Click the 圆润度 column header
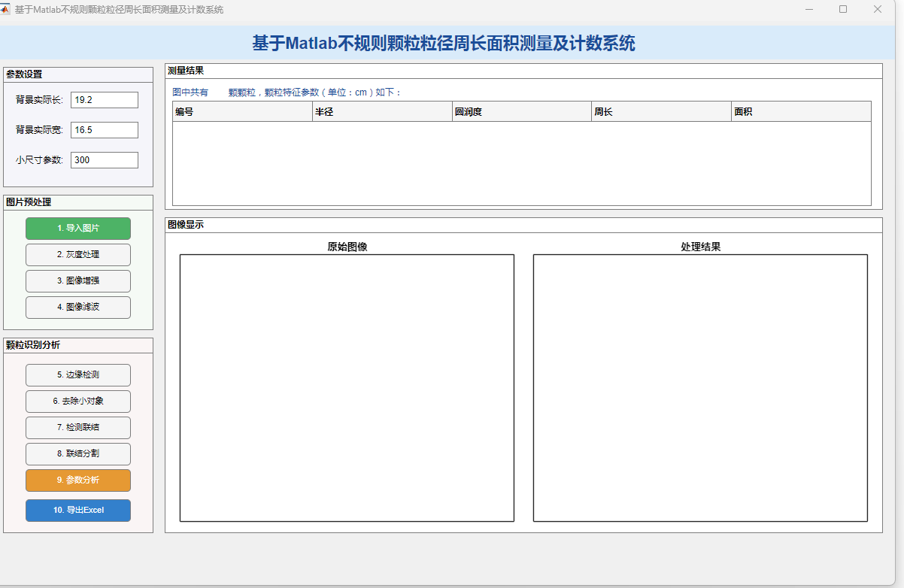The image size is (904, 588). coord(522,112)
